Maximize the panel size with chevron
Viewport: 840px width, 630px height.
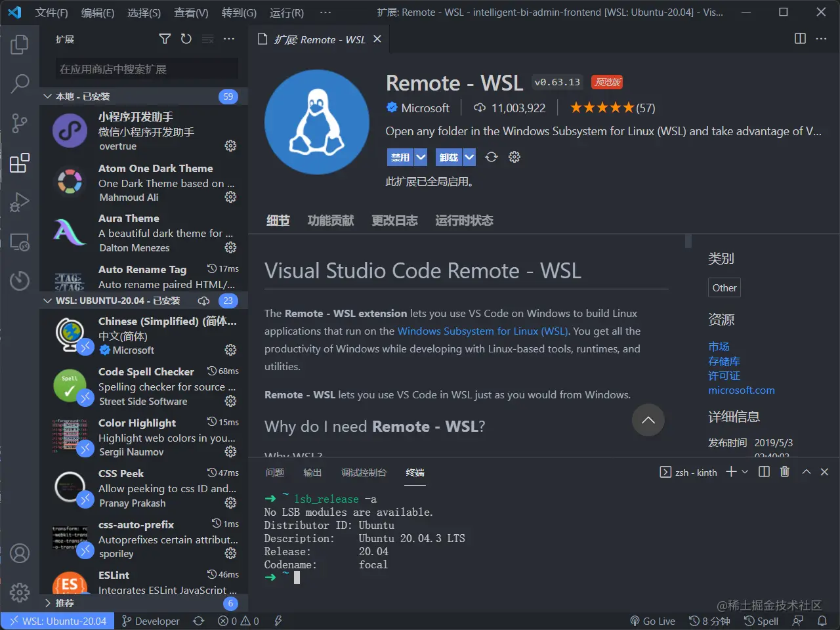[807, 472]
